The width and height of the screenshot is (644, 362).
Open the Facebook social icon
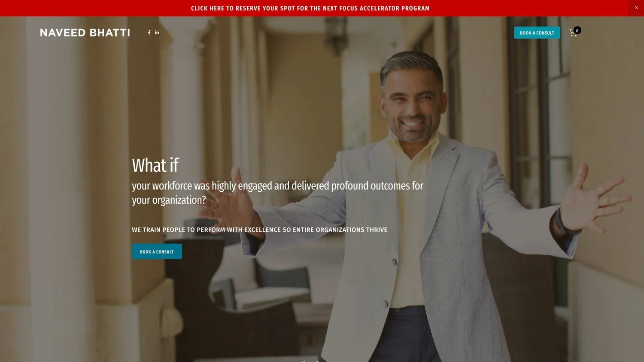(x=149, y=33)
